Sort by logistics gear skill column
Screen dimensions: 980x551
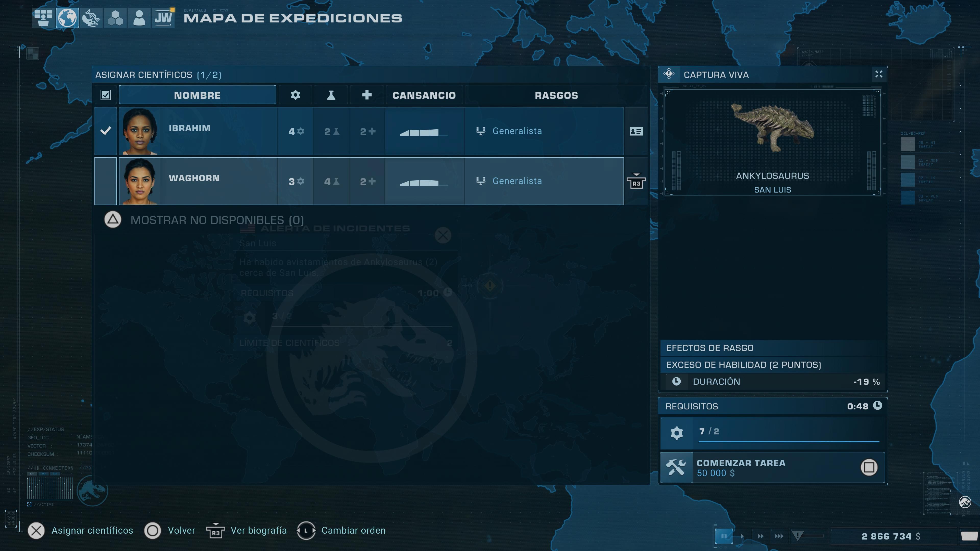coord(295,95)
